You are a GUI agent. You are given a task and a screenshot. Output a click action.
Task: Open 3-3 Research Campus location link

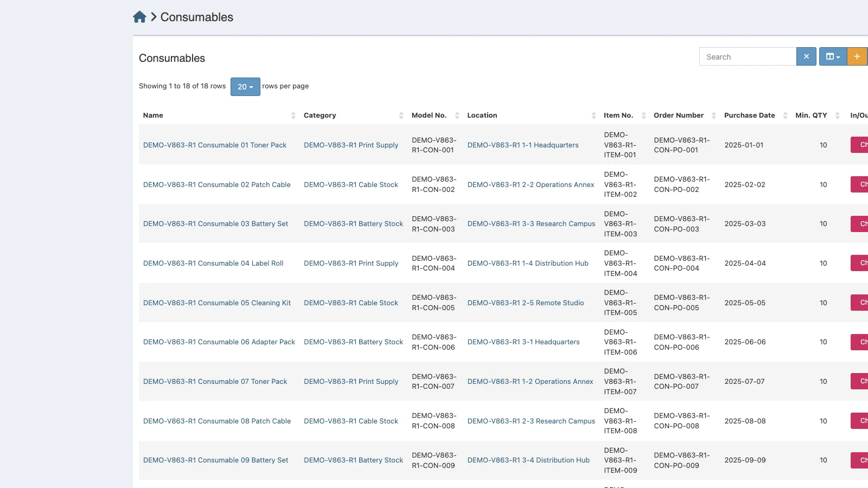pyautogui.click(x=532, y=223)
